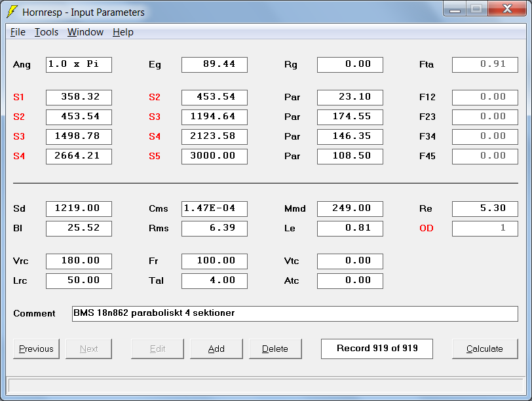Click the S3 field with 1498.78
The width and height of the screenshot is (532, 401).
tap(79, 137)
